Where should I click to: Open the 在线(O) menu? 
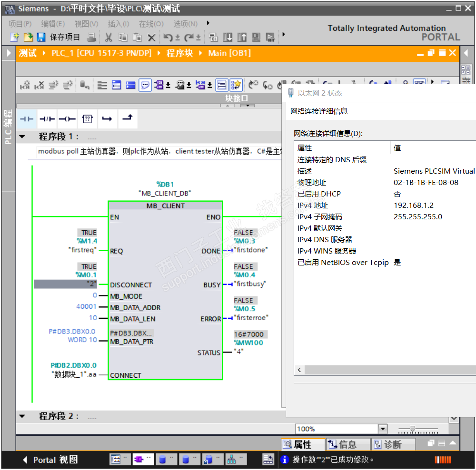click(x=151, y=23)
